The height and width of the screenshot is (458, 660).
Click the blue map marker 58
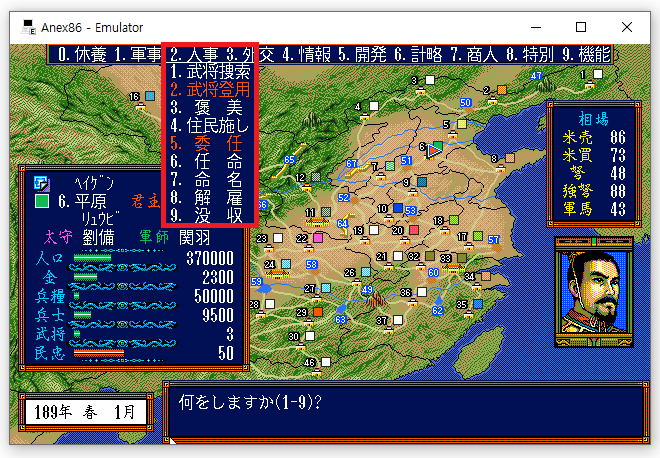pyautogui.click(x=311, y=264)
